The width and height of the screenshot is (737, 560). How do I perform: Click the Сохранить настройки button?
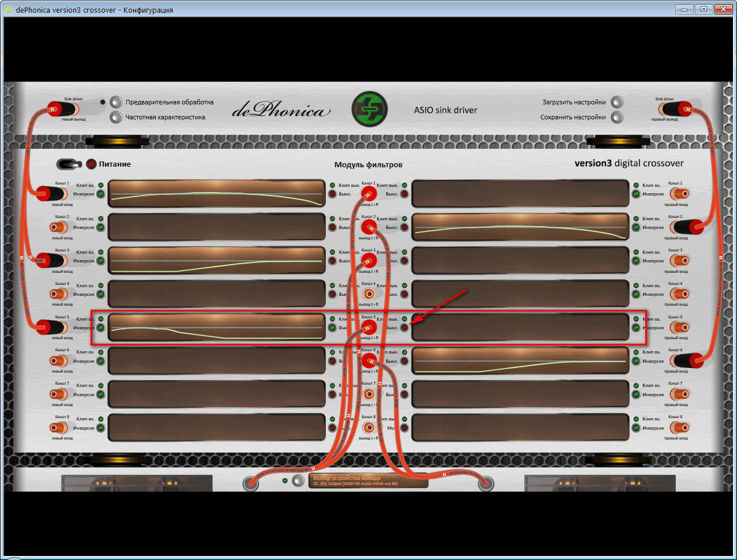[617, 117]
